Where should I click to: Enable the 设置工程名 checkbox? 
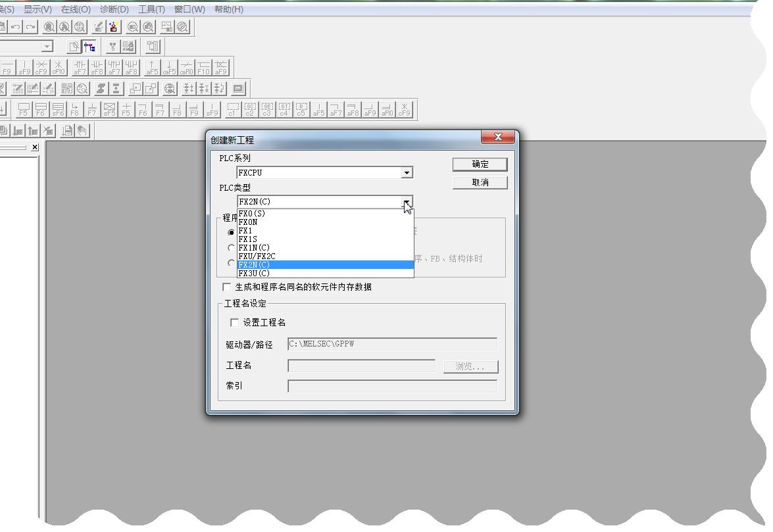tap(234, 323)
